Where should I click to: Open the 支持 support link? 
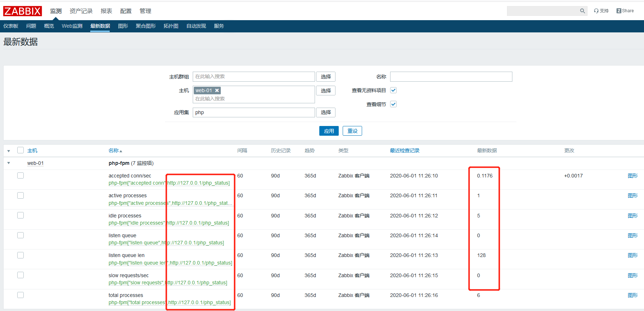601,11
